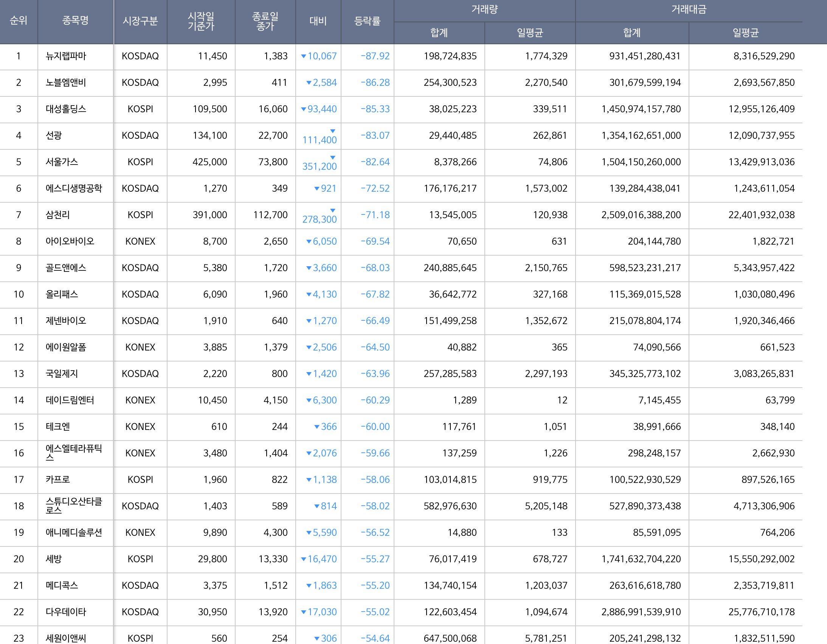Click the -60.00 rate for 테크엔
This screenshot has height=644, width=827.
(375, 427)
